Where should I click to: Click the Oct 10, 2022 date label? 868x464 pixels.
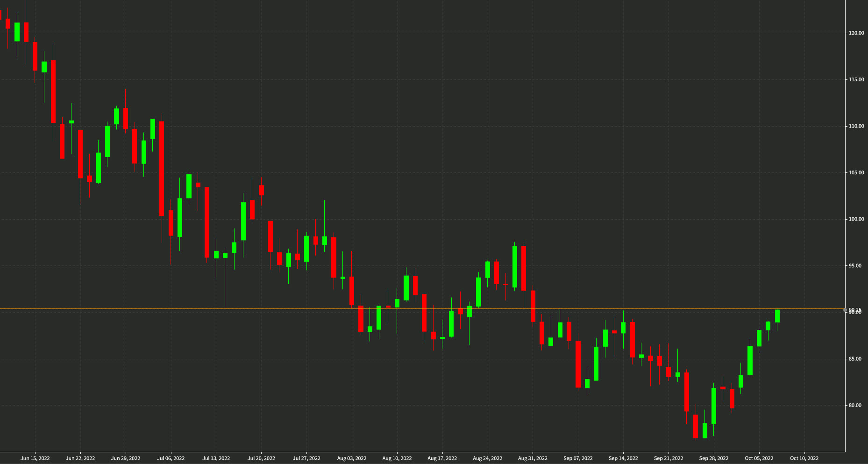805,458
